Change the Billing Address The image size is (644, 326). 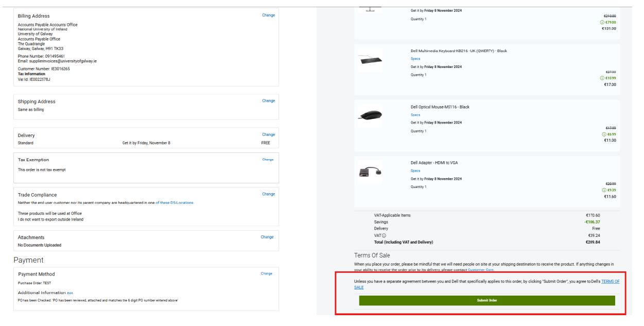[268, 15]
